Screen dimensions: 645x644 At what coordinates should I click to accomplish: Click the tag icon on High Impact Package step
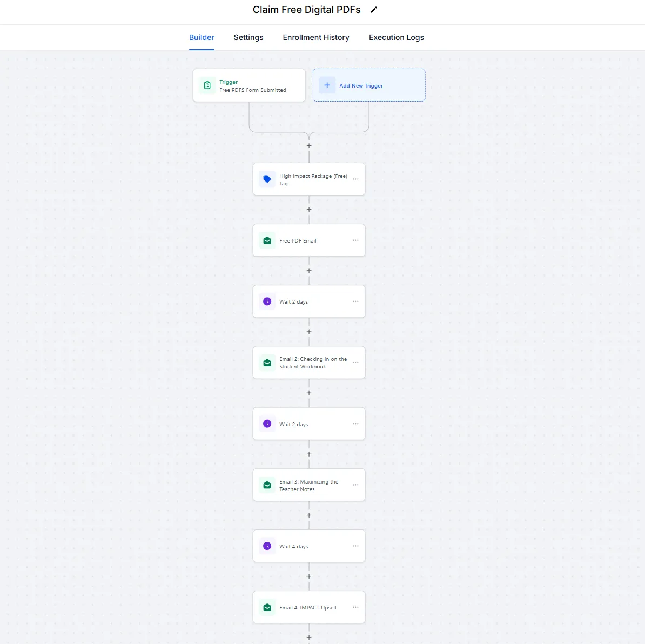click(267, 179)
